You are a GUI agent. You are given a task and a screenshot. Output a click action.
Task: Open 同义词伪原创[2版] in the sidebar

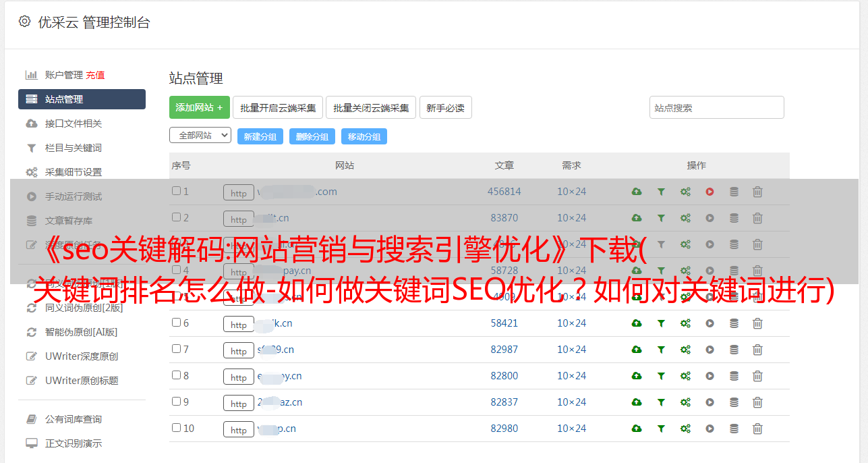84,308
